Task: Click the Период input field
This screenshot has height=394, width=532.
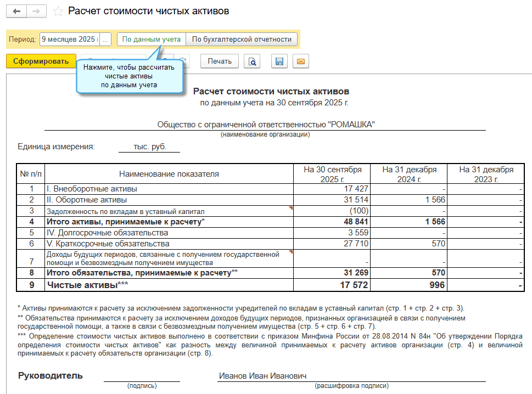Action: [x=69, y=40]
